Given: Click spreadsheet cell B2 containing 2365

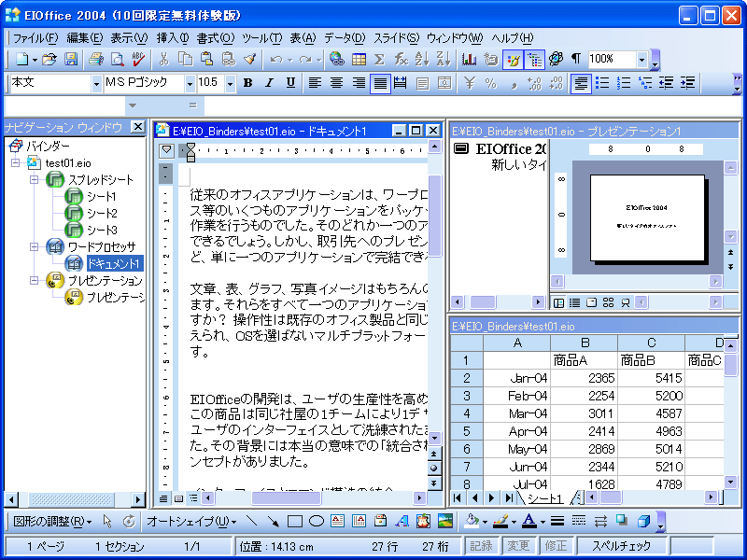Looking at the screenshot, I should 585,378.
